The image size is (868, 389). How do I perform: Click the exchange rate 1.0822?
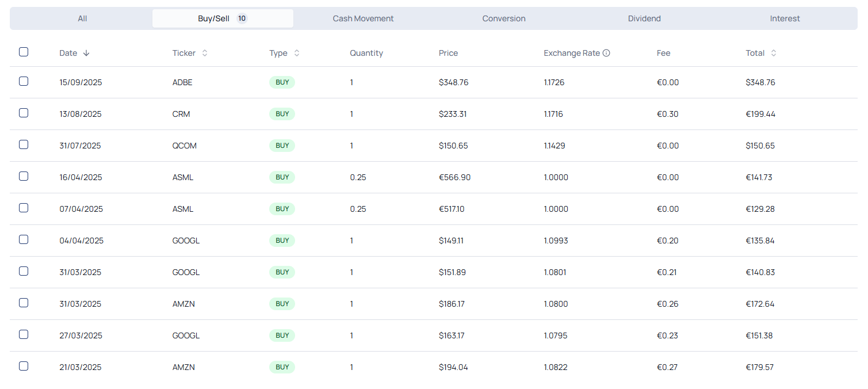[x=556, y=367]
